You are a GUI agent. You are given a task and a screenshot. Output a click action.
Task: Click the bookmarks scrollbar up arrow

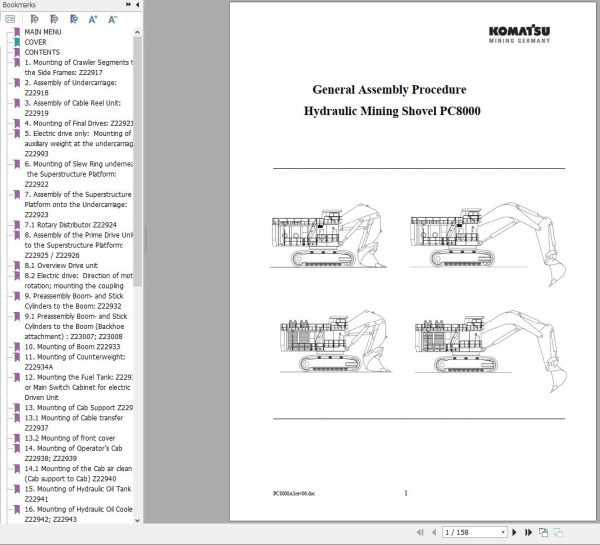(x=137, y=32)
